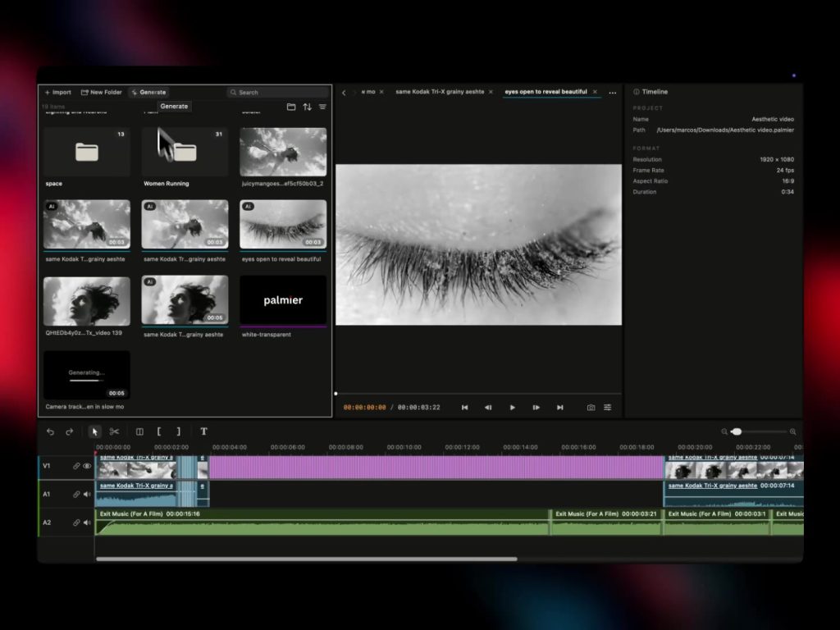
Task: Select the Text tool in timeline toolbar
Action: (203, 431)
